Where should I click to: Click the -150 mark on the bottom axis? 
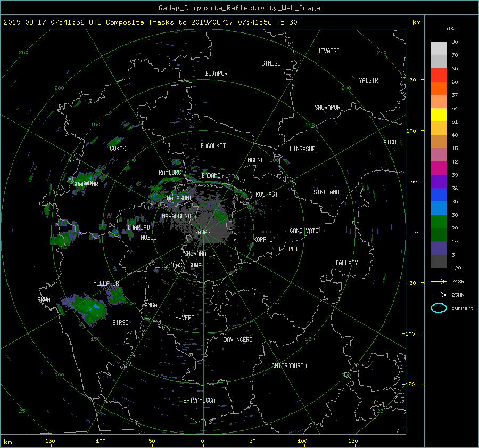48,441
